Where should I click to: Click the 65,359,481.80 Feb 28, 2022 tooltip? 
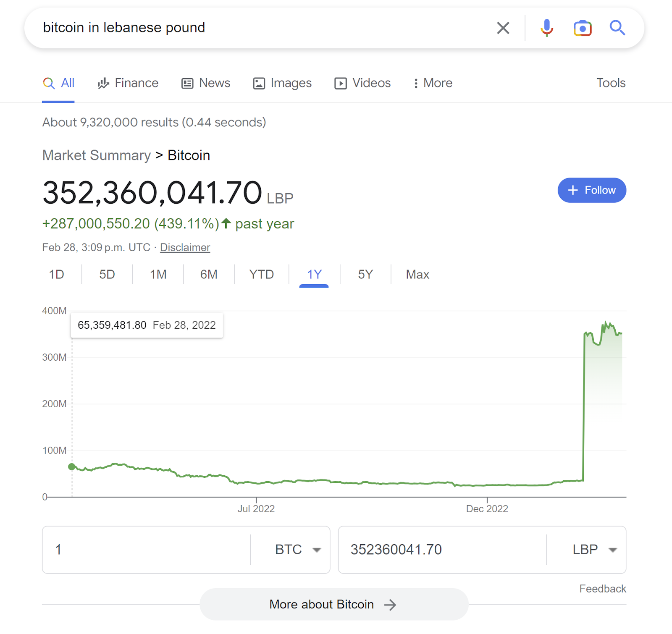147,325
